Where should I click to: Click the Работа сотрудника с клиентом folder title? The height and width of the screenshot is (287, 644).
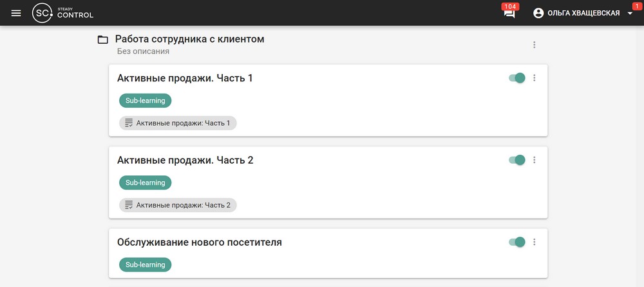(x=189, y=39)
